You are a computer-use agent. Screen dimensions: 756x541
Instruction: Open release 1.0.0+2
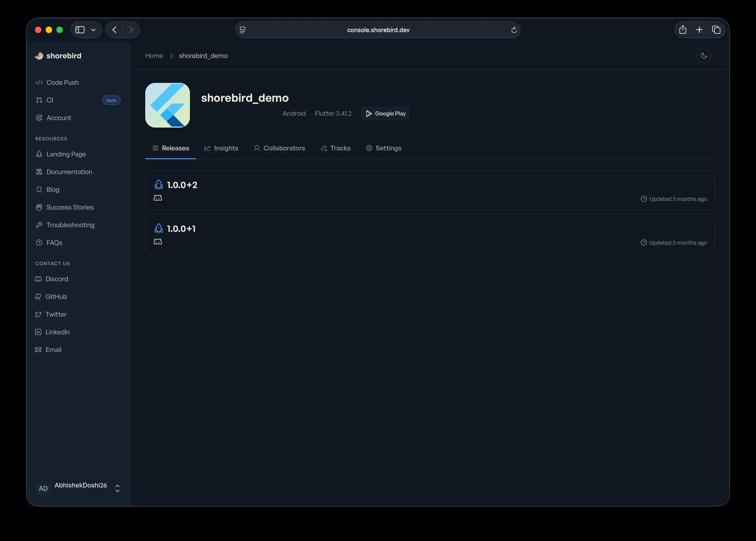tap(430, 190)
